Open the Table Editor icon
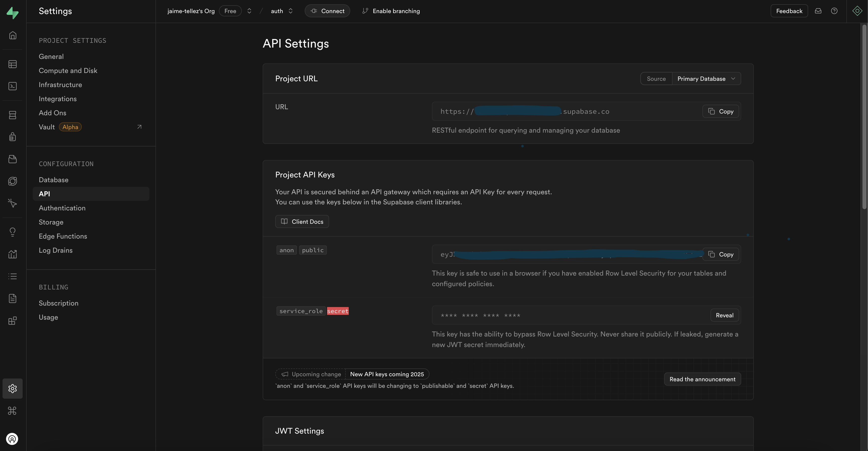This screenshot has height=451, width=868. 13,64
